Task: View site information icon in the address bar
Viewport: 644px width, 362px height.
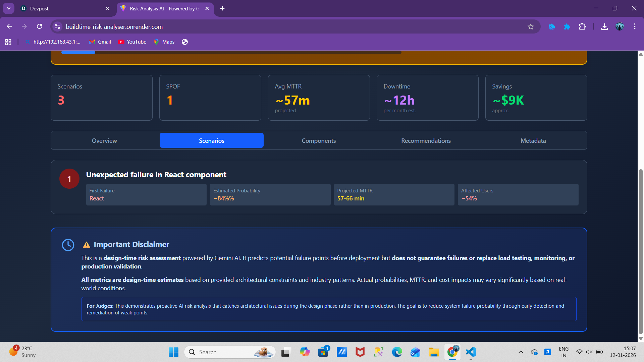Action: [57, 26]
